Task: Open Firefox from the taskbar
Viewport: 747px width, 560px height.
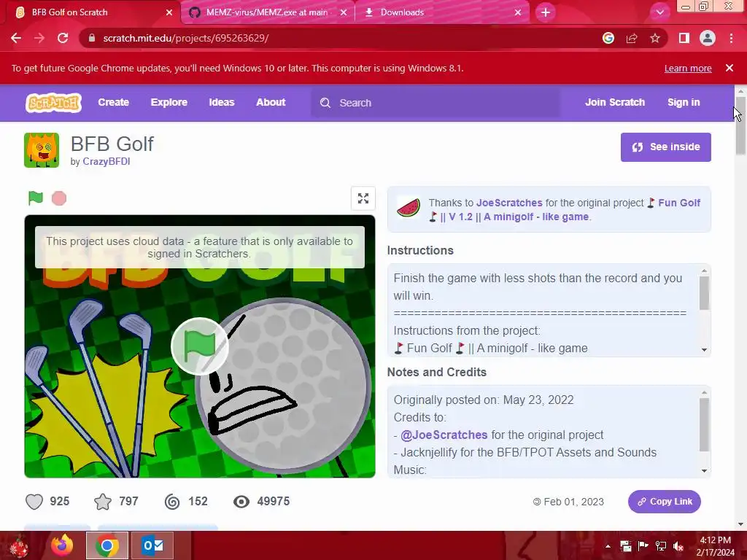Action: click(x=62, y=545)
